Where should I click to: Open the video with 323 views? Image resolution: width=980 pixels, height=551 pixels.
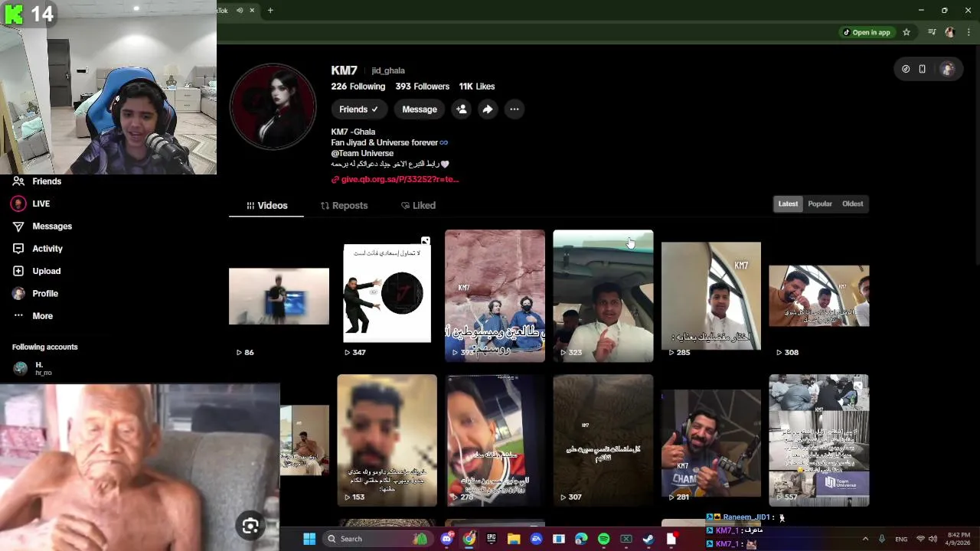pyautogui.click(x=603, y=296)
